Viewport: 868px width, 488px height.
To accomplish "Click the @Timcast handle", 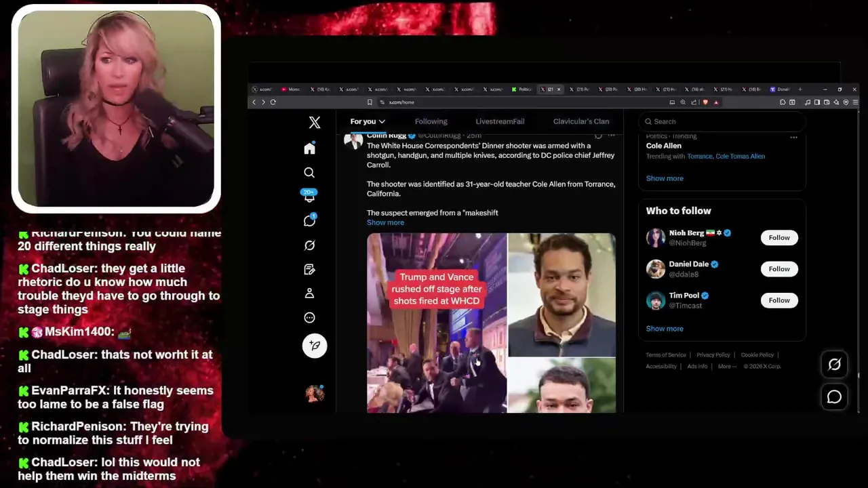I will (686, 306).
